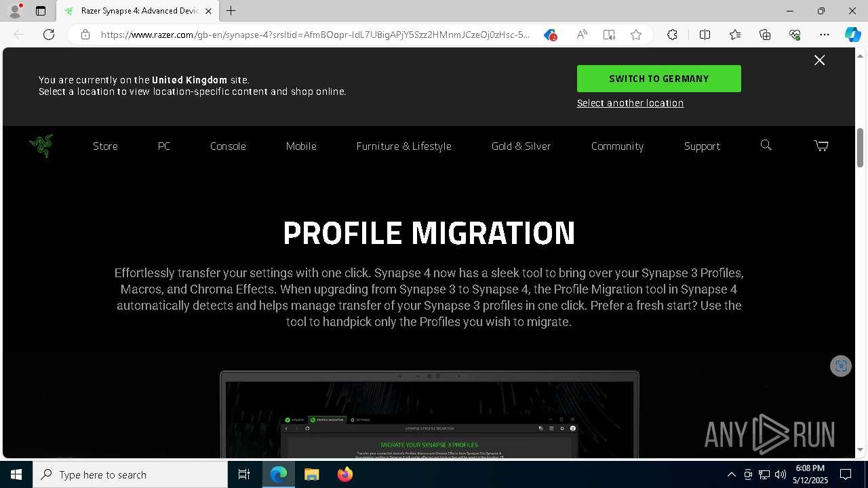Open the site search magnifier icon
This screenshot has height=488, width=868.
[766, 145]
